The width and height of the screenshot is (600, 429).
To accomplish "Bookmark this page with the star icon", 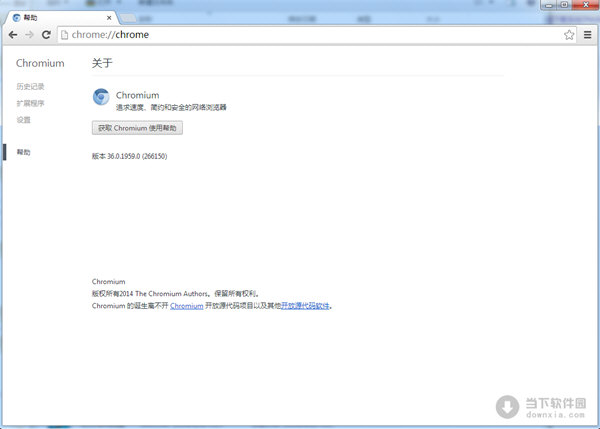I will [x=569, y=35].
